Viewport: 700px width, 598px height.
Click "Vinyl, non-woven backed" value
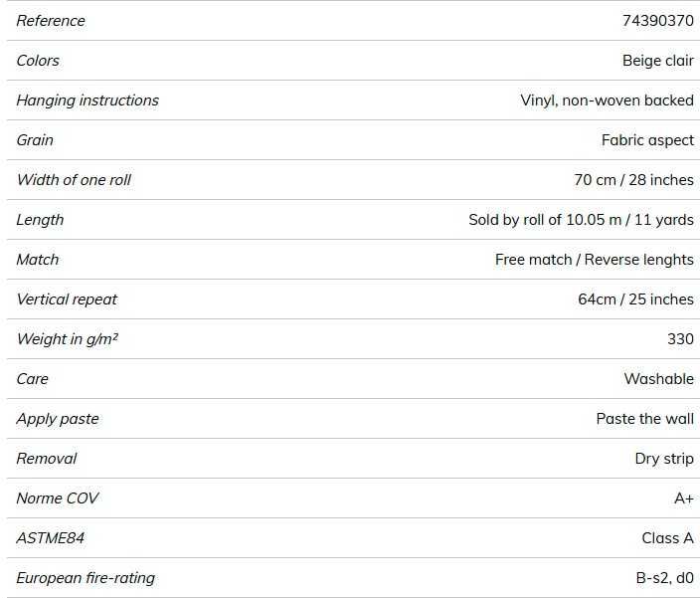[x=607, y=100]
